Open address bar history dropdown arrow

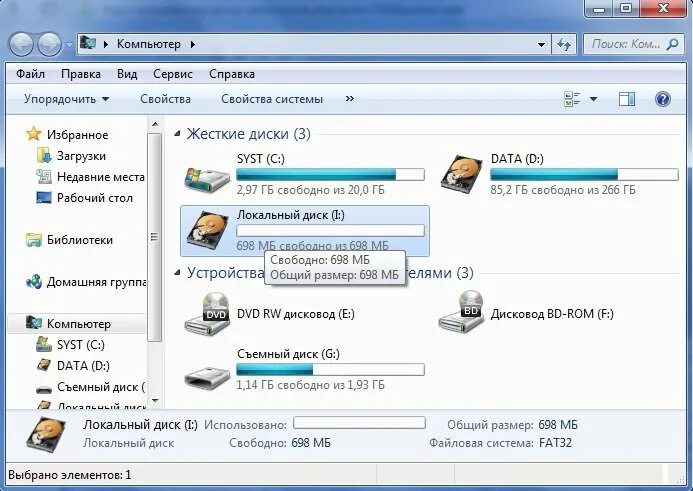pyautogui.click(x=541, y=45)
